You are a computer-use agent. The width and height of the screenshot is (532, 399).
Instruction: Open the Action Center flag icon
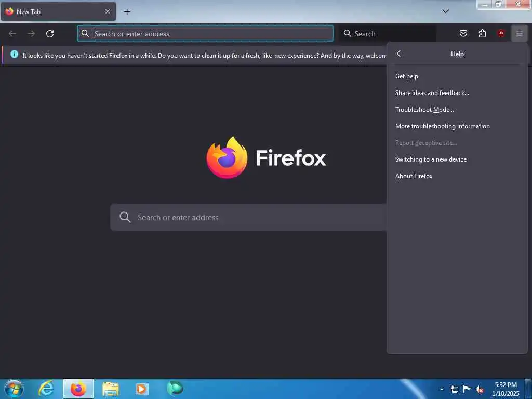[467, 389]
